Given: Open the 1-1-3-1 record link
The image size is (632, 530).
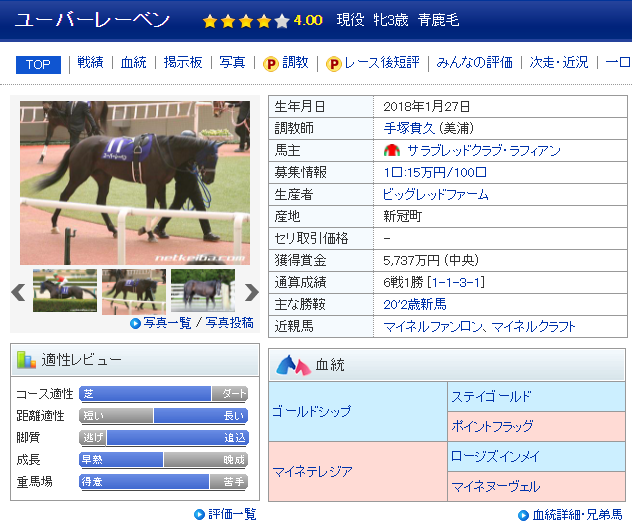Looking at the screenshot, I should coord(456,282).
